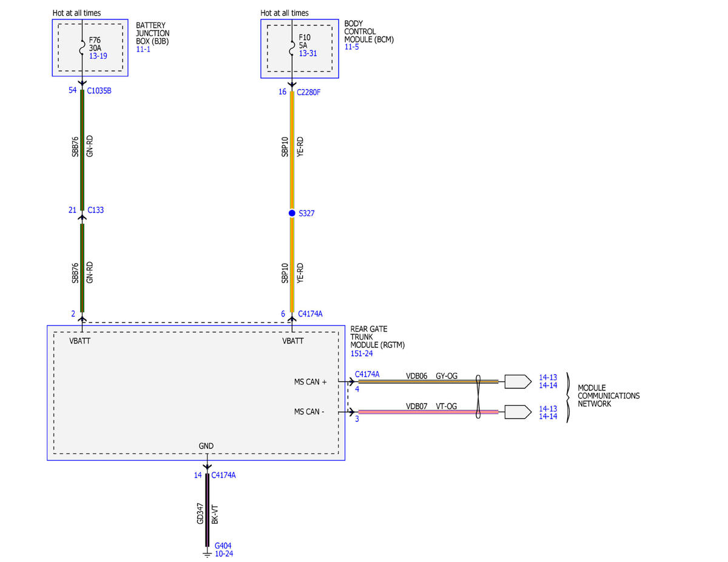Screen dimensions: 728x562
Task: Click the S327 splice dot
Action: (292, 213)
